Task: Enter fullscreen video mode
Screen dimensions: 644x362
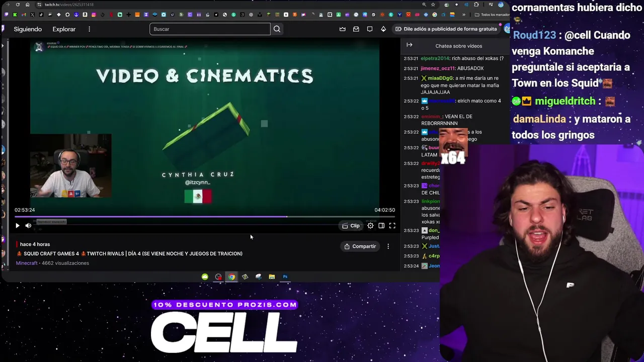Action: point(392,226)
